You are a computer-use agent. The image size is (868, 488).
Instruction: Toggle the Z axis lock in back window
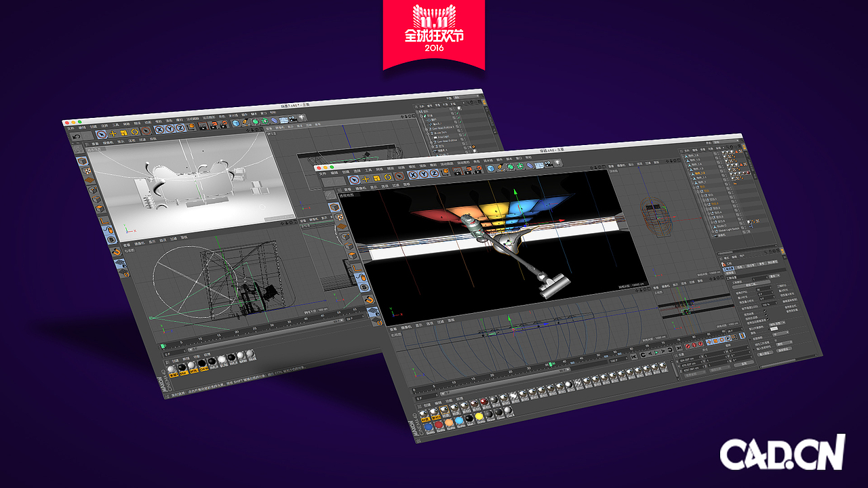[180, 128]
